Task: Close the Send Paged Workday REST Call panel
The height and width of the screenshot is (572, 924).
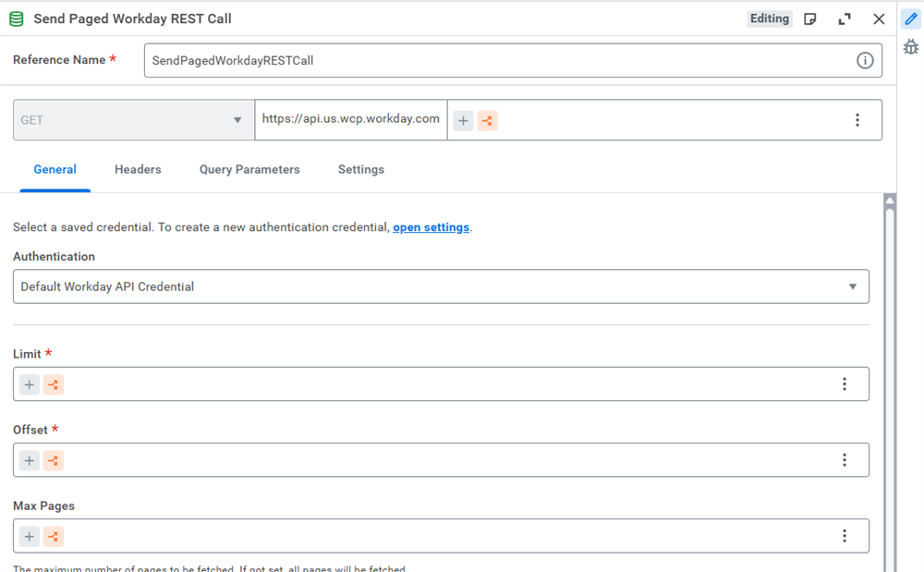Action: [x=879, y=18]
